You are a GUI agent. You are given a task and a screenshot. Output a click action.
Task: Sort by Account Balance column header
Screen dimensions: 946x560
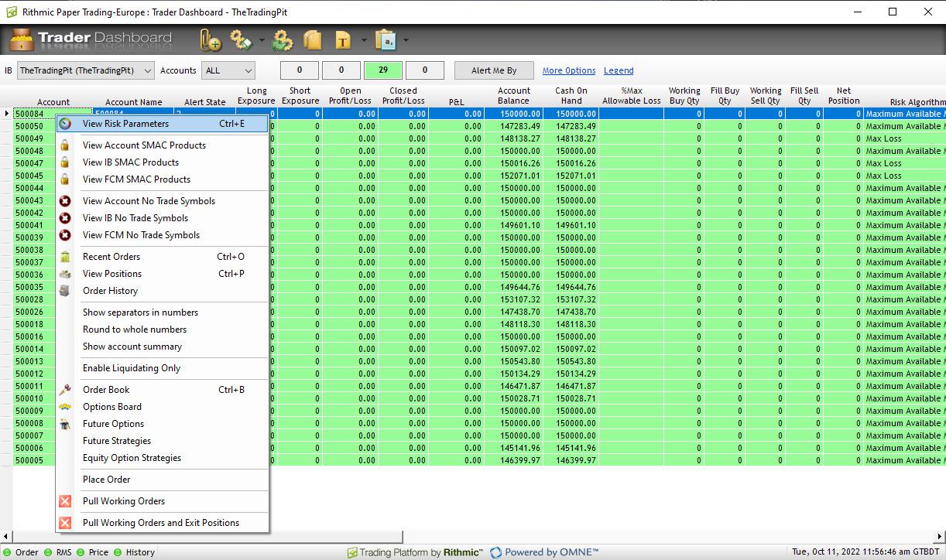[514, 96]
